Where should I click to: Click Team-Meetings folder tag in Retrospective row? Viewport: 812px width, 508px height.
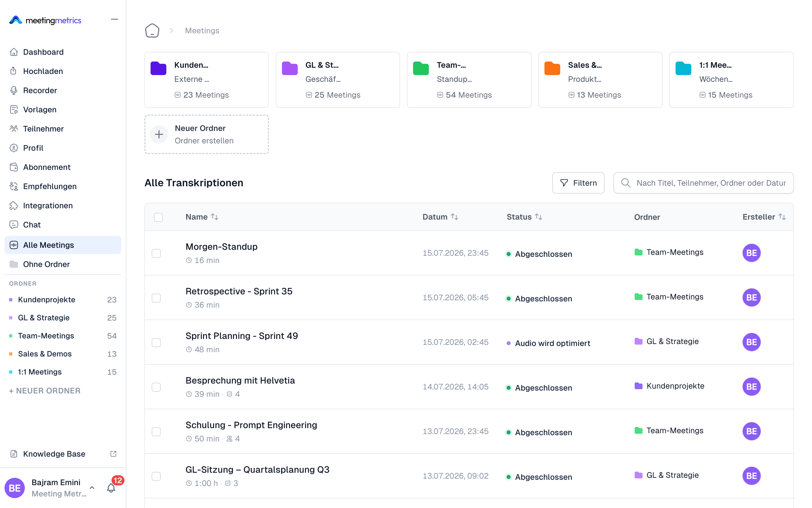(x=669, y=297)
